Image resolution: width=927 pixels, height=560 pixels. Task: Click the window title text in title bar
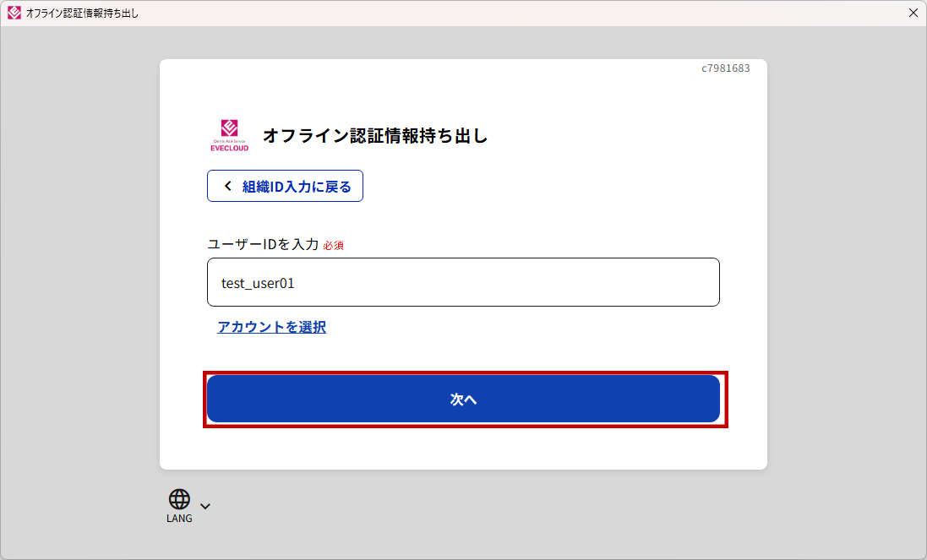tap(82, 14)
